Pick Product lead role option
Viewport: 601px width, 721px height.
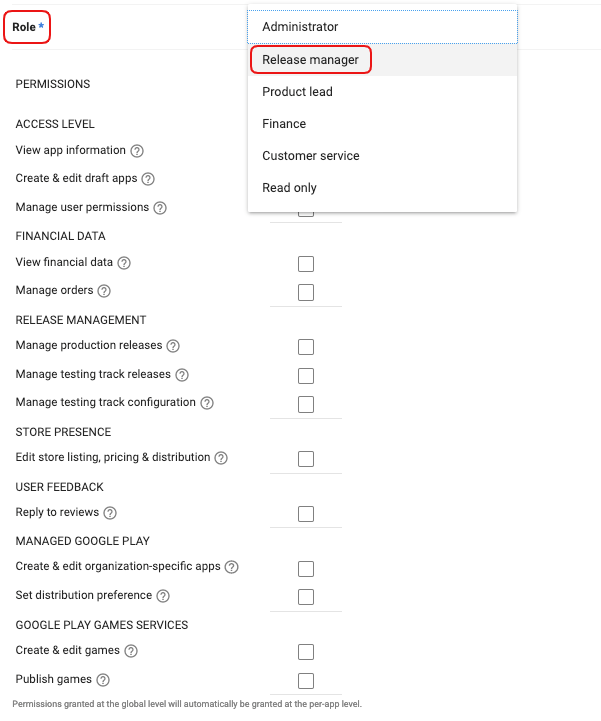(297, 92)
